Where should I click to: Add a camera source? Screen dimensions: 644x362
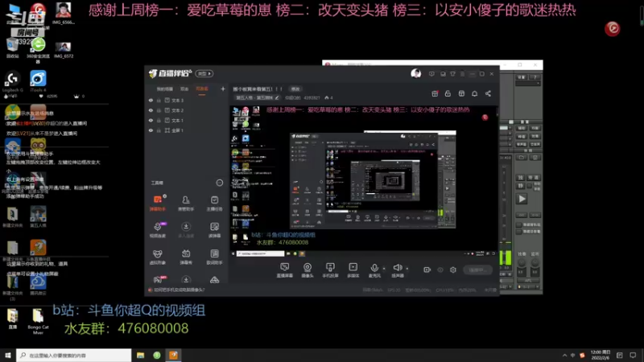click(308, 270)
